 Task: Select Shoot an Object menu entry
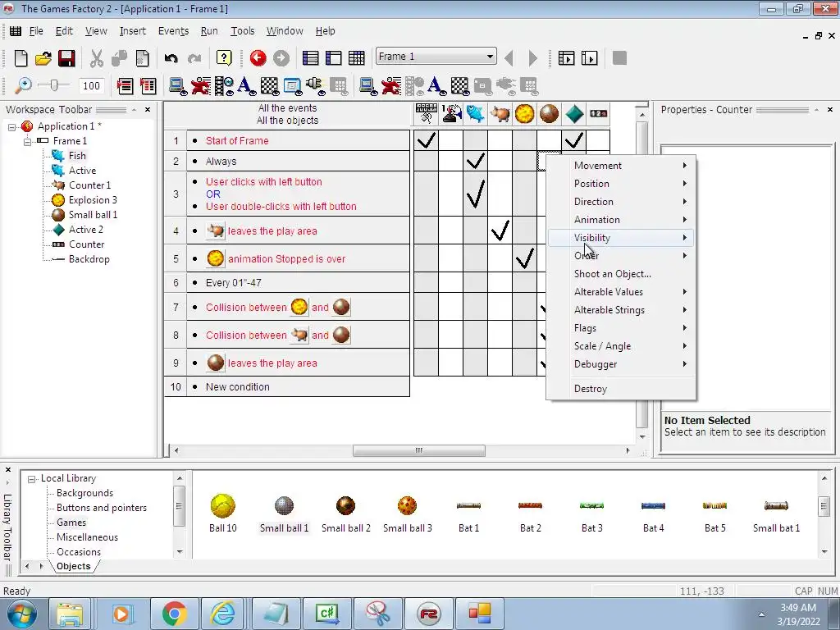(622, 274)
